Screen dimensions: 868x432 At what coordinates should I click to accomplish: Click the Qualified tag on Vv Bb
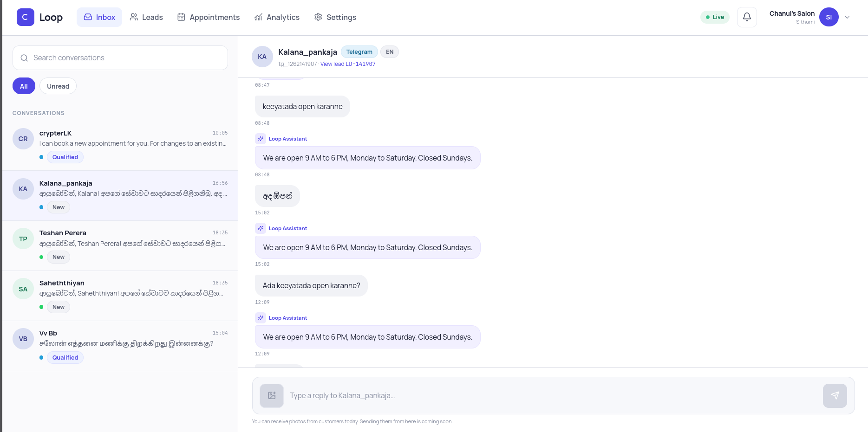[x=65, y=358]
